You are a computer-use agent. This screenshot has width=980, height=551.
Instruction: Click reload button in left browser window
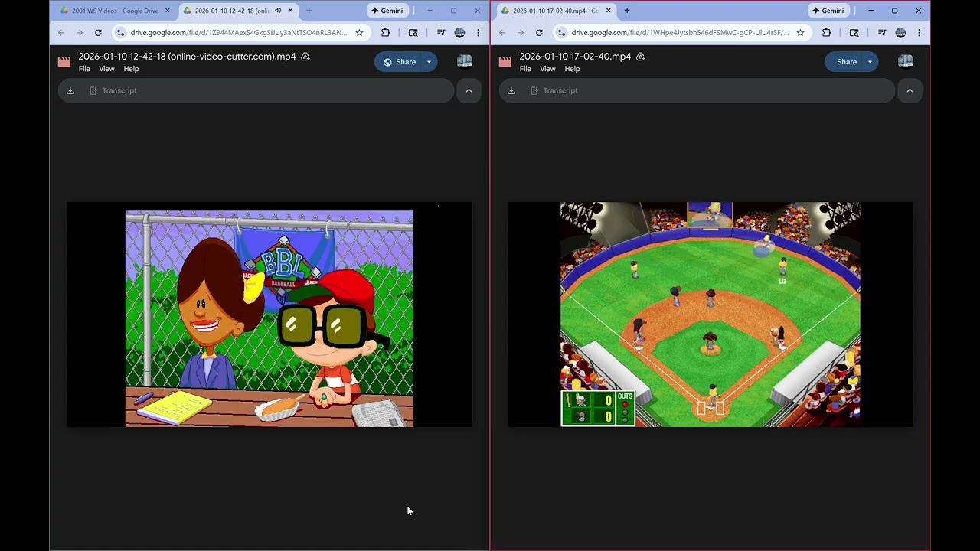point(98,33)
